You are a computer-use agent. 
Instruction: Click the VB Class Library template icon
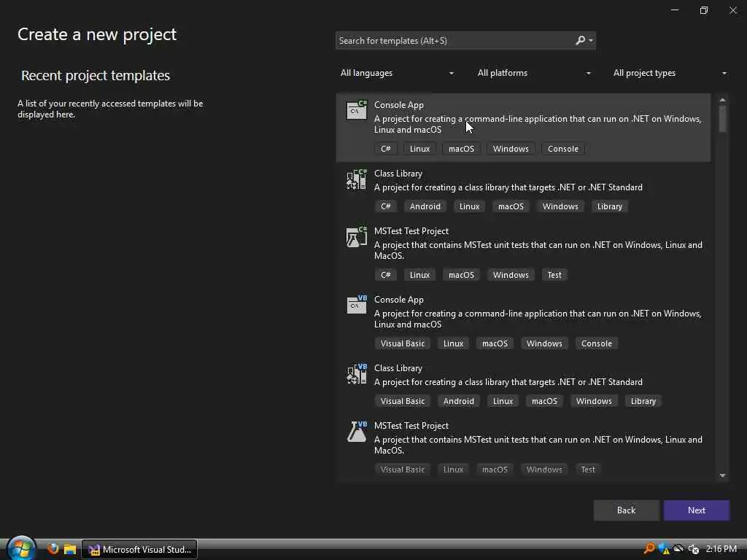(356, 374)
